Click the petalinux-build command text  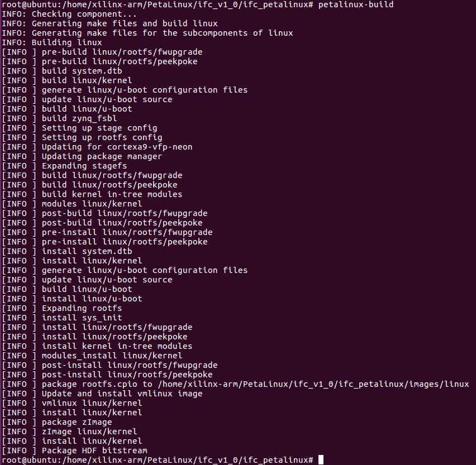click(355, 4)
